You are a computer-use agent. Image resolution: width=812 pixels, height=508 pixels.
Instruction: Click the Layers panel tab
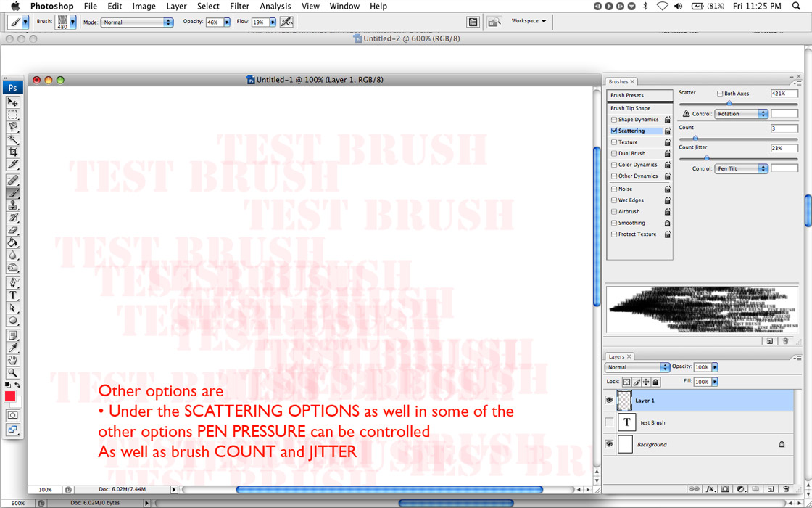pyautogui.click(x=619, y=356)
